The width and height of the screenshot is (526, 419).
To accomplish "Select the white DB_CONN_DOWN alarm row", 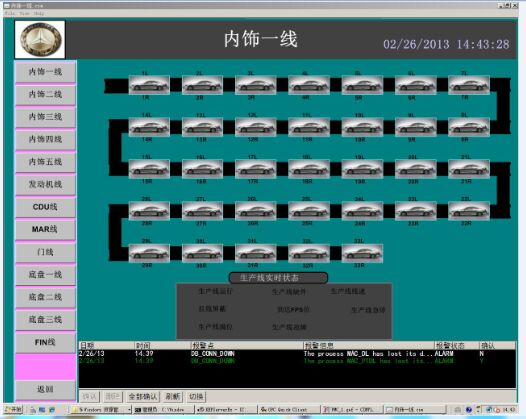I will coord(297,354).
